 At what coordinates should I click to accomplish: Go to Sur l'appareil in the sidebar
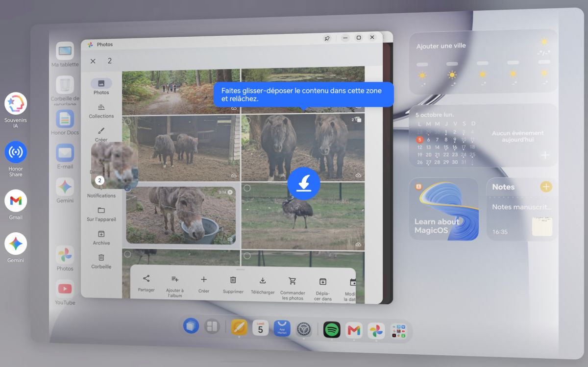[x=101, y=214]
